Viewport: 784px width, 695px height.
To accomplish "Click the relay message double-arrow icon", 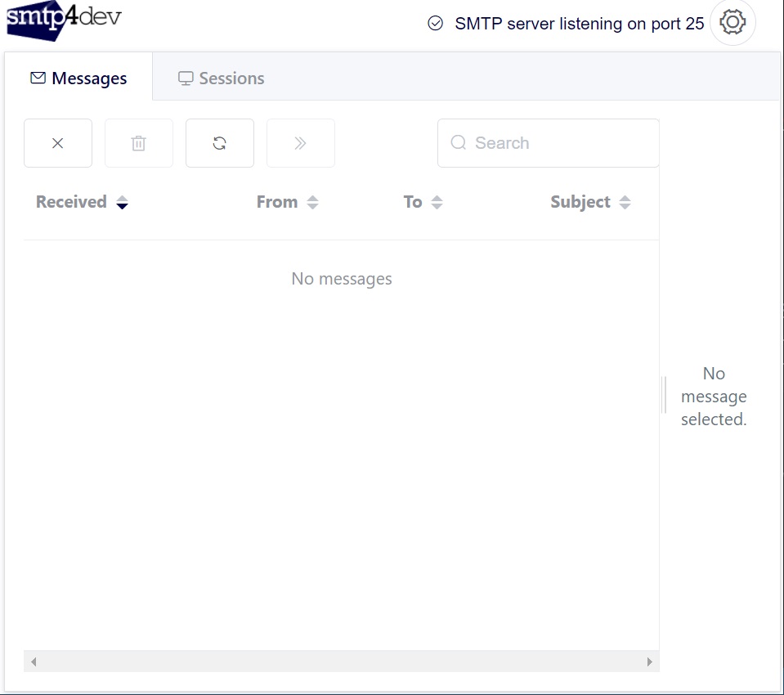I will (x=300, y=142).
